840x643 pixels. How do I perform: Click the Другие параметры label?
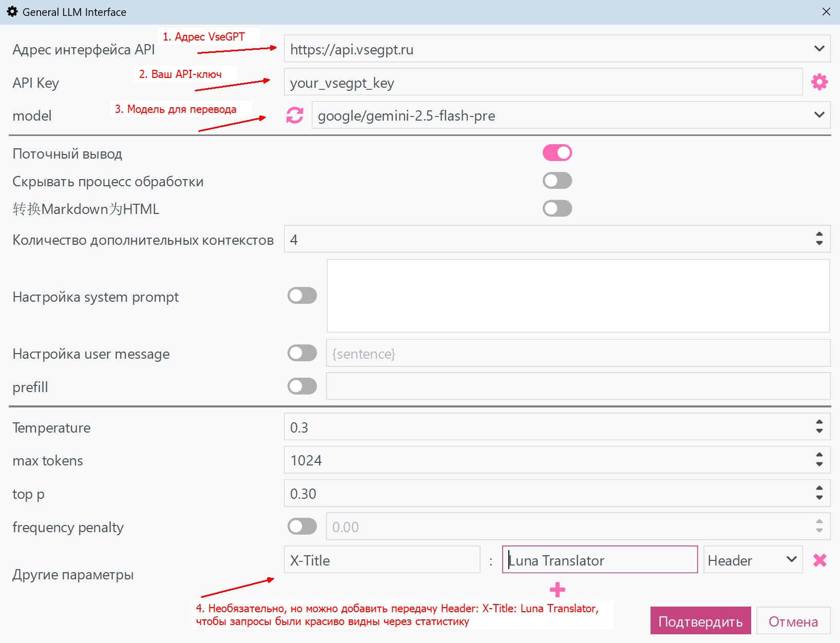(x=73, y=575)
